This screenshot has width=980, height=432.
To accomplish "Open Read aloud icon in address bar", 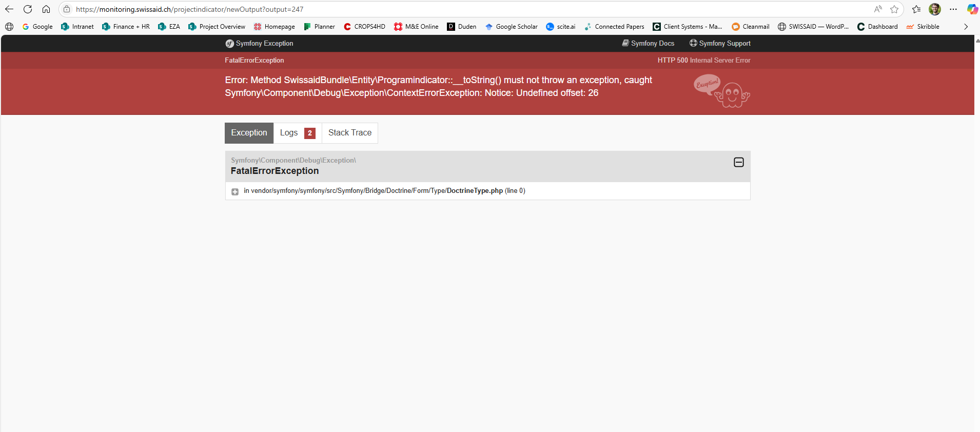I will pos(878,9).
